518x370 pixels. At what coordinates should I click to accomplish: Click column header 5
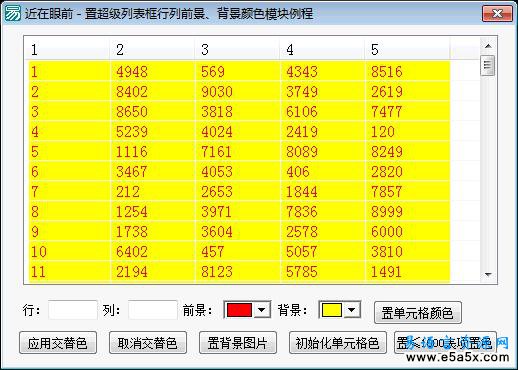pos(407,50)
